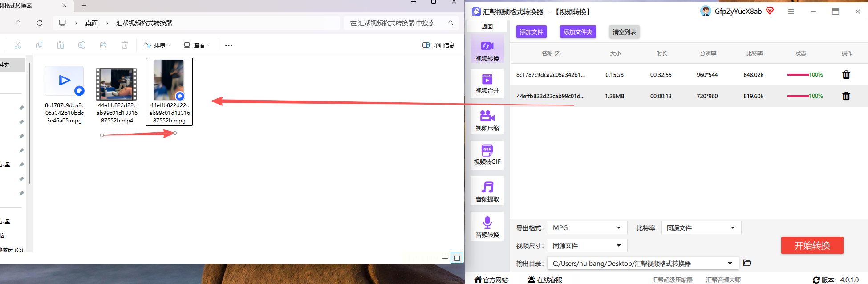This screenshot has height=284, width=868.
Task: Click the 960*544 resolution cell
Action: click(707, 75)
